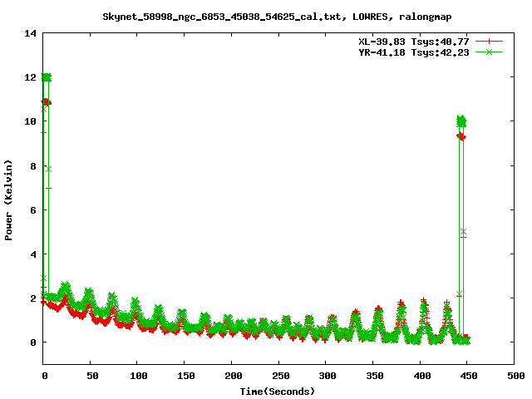532x399 pixels.
Task: Click the y-axis tick label 2
Action: (33, 298)
